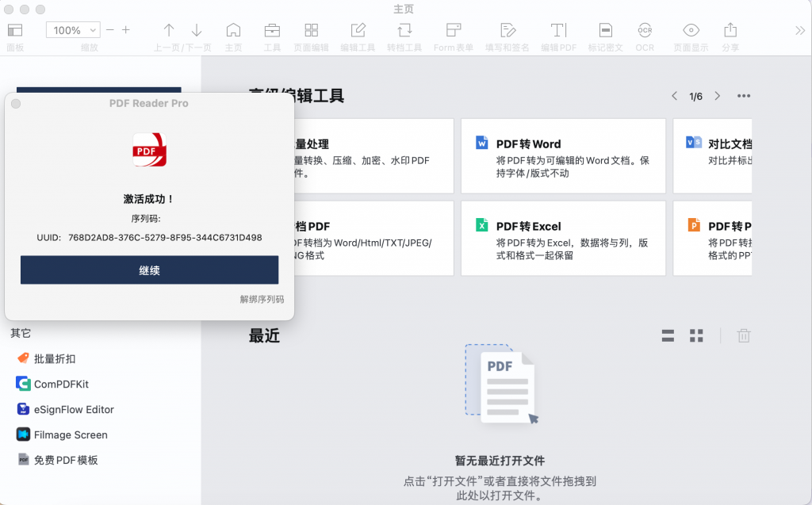Switch recent files to grid view
Image resolution: width=812 pixels, height=505 pixels.
click(x=695, y=335)
